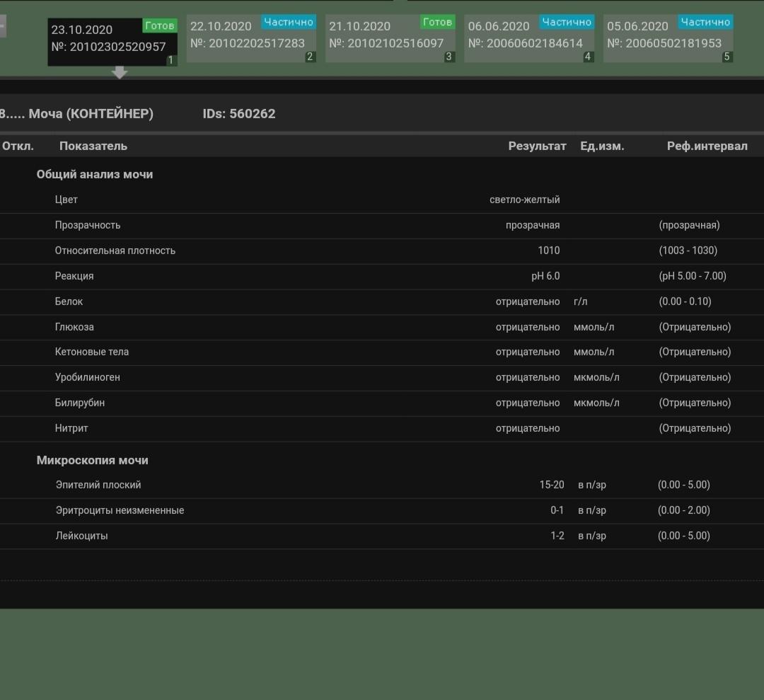Click the partially visible button at top left

pyautogui.click(x=2, y=26)
